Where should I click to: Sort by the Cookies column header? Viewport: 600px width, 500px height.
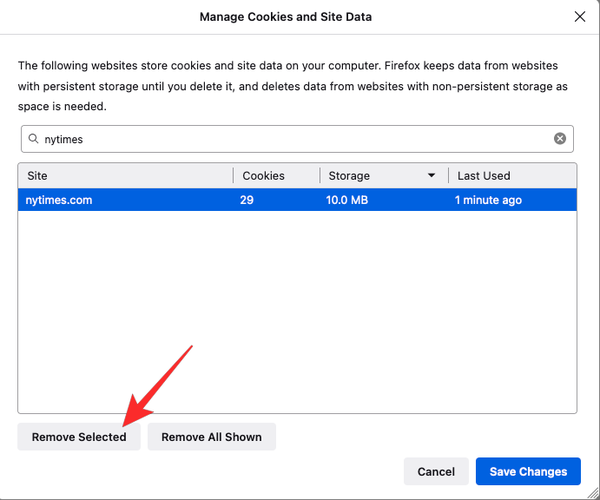(x=277, y=176)
